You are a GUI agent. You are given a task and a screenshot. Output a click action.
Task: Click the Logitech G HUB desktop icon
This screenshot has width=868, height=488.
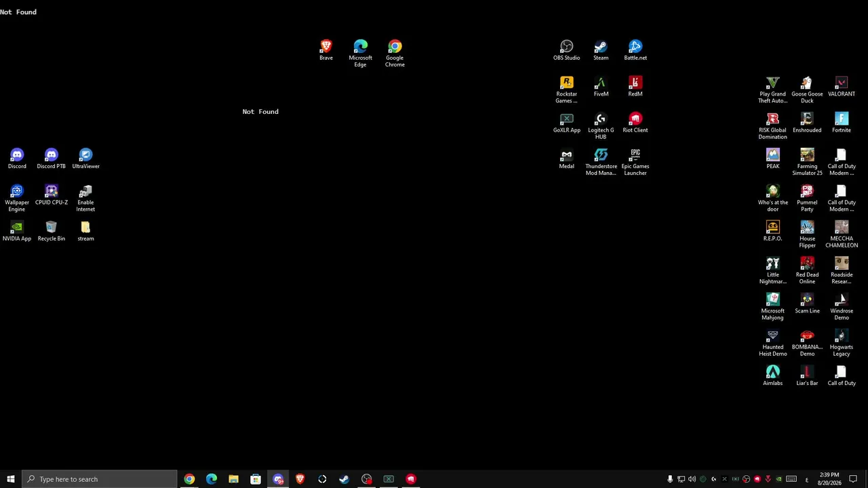click(601, 126)
